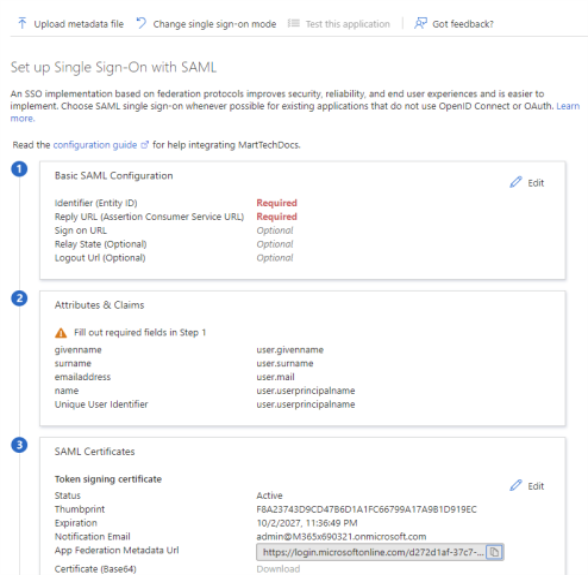Click the Got feedback? toolbar item
The image size is (588, 575).
tap(454, 24)
